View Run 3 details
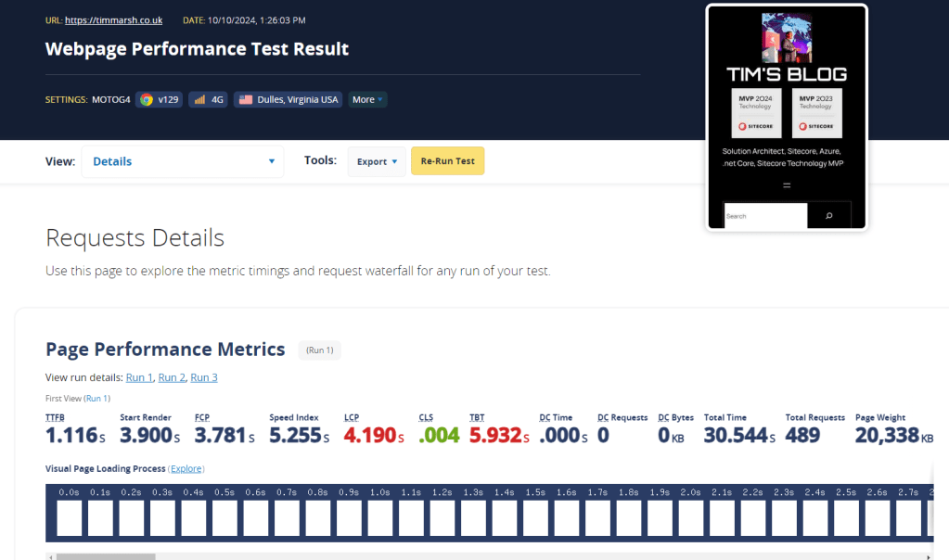Viewport: 949px width, 560px height. click(x=203, y=377)
